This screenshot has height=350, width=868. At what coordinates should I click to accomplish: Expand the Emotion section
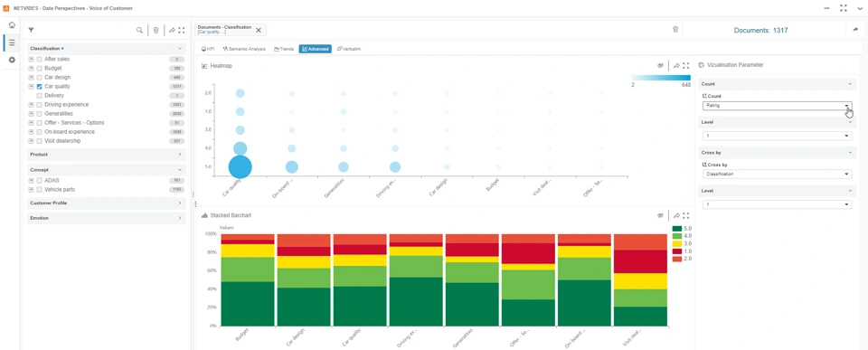tap(180, 218)
